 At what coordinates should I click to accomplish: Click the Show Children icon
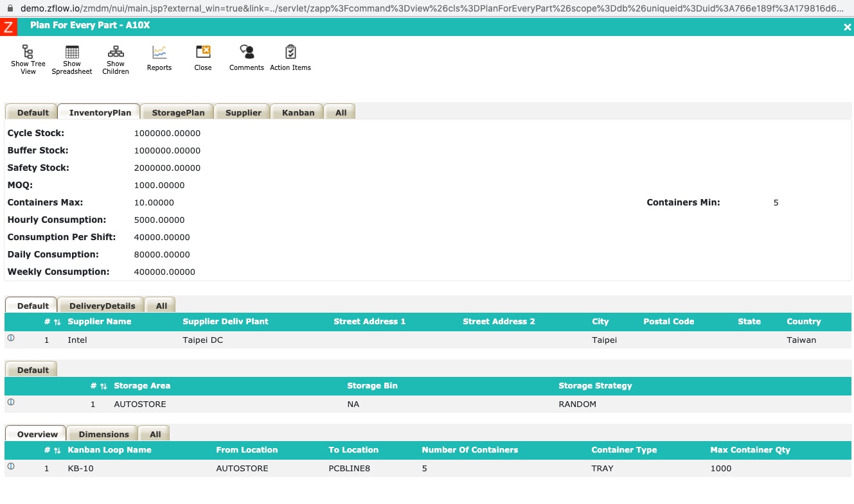116,52
